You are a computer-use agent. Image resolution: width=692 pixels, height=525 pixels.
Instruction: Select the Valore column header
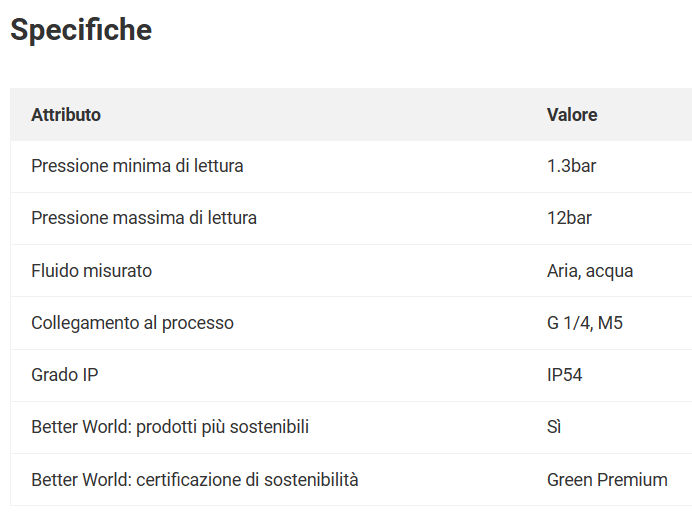tap(572, 115)
